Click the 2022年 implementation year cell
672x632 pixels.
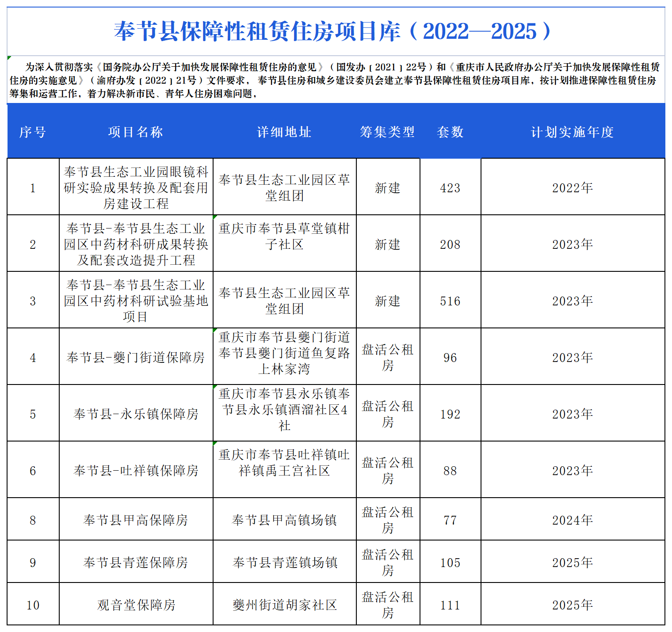coord(573,187)
